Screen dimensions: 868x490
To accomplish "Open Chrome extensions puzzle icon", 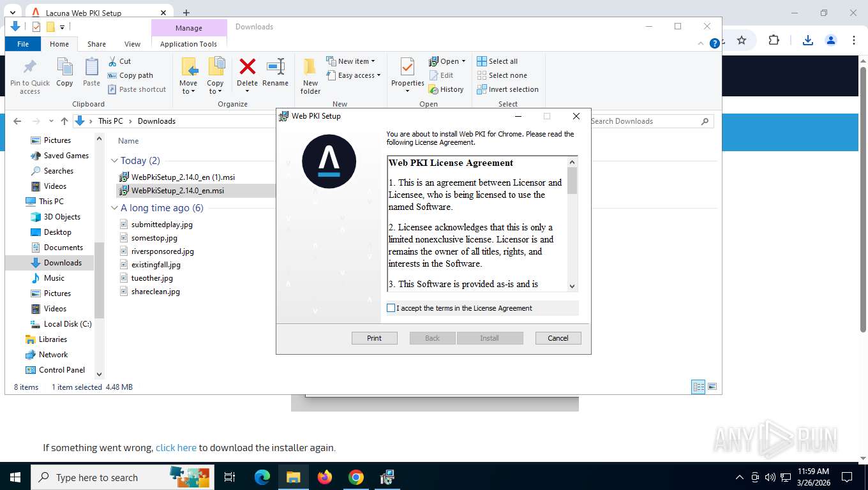I will (x=774, y=40).
